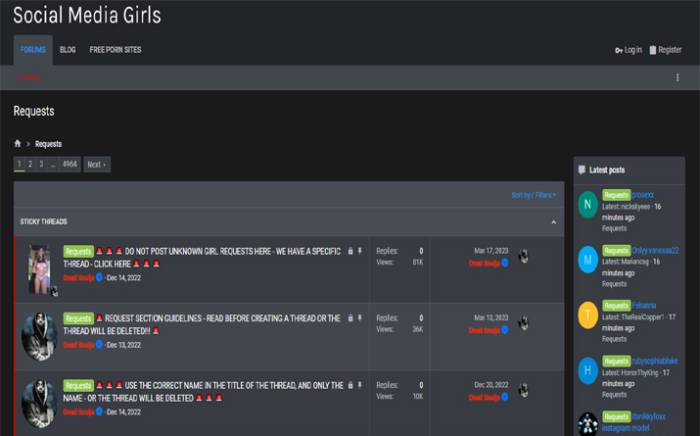This screenshot has height=436, width=700.
Task: Click the blue M avatar in Latest posts
Action: [588, 259]
